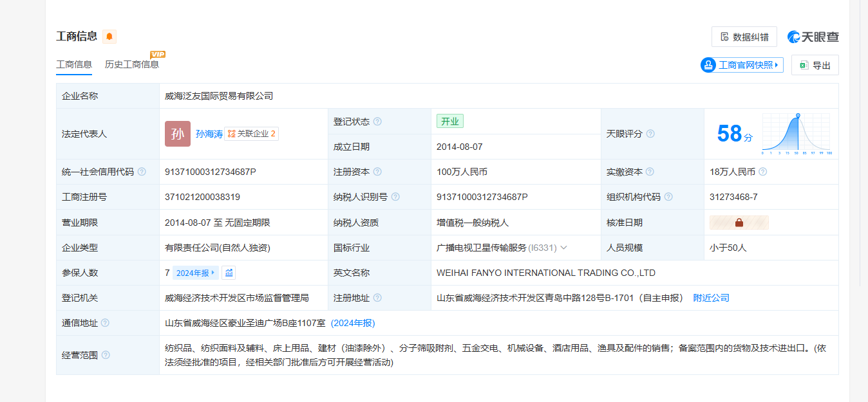Click help icon beside 统一社会信用代码
The height and width of the screenshot is (402, 868).
[142, 172]
